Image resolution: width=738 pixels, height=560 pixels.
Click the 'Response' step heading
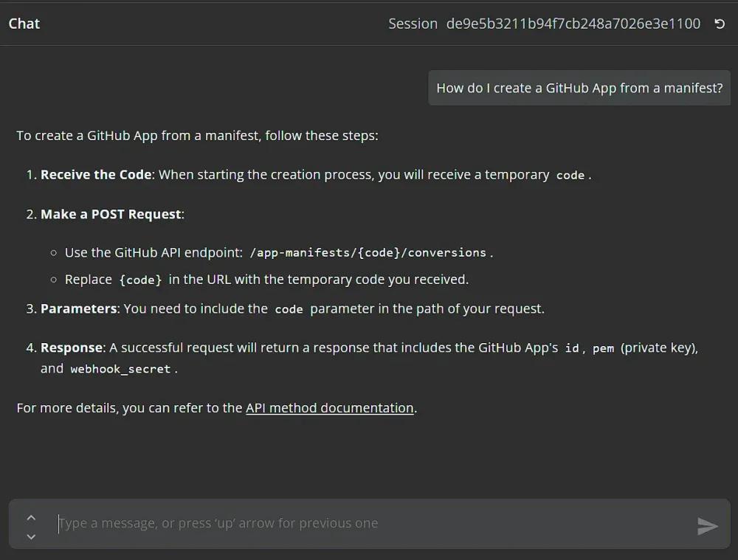coord(72,348)
